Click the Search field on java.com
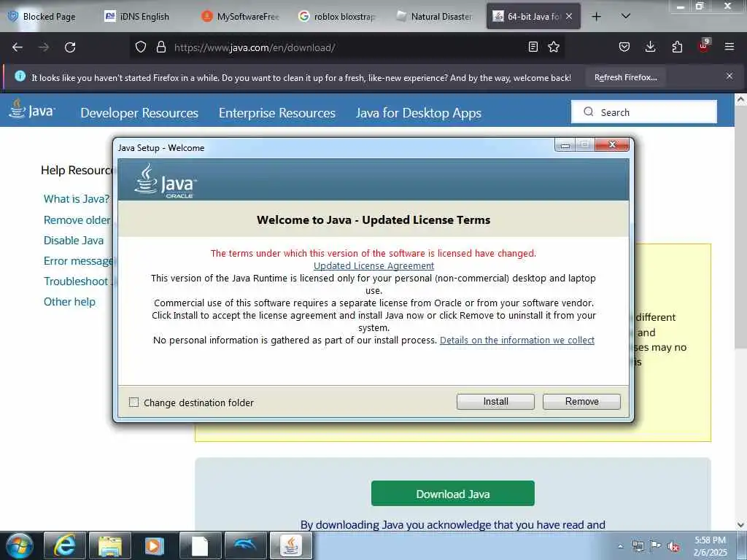Viewport: 747px width, 560px height. 644,112
